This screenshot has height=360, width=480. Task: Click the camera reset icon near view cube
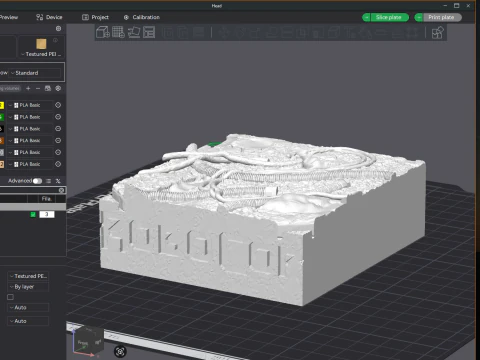tap(120, 351)
